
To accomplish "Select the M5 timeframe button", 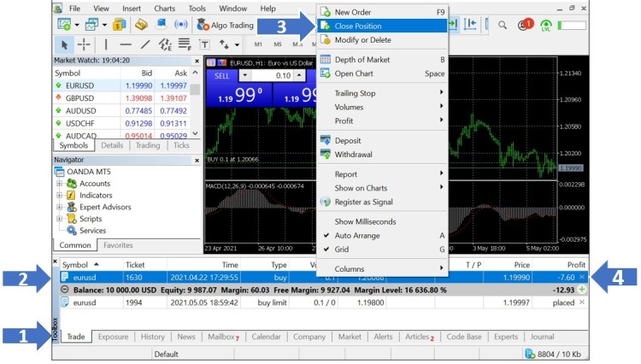I will [279, 44].
